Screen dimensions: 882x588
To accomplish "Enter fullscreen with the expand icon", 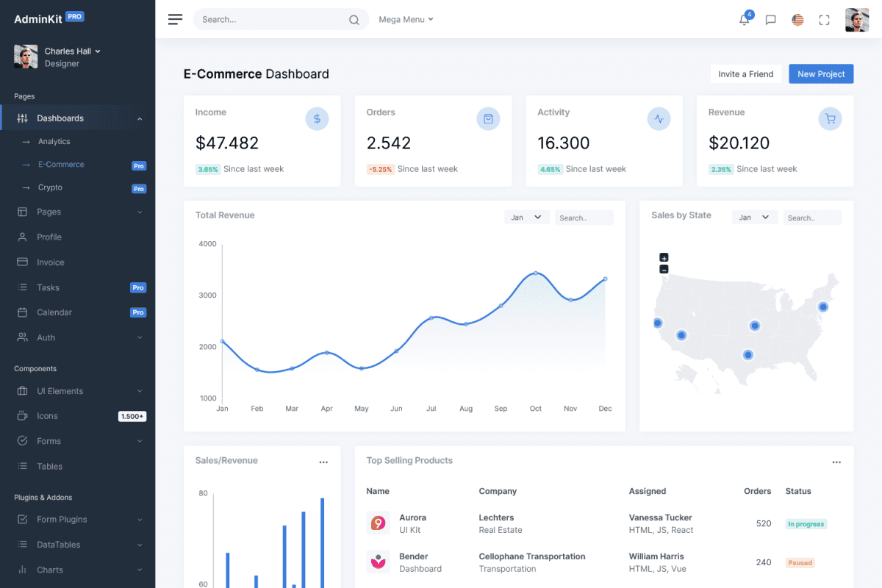I will tap(824, 20).
